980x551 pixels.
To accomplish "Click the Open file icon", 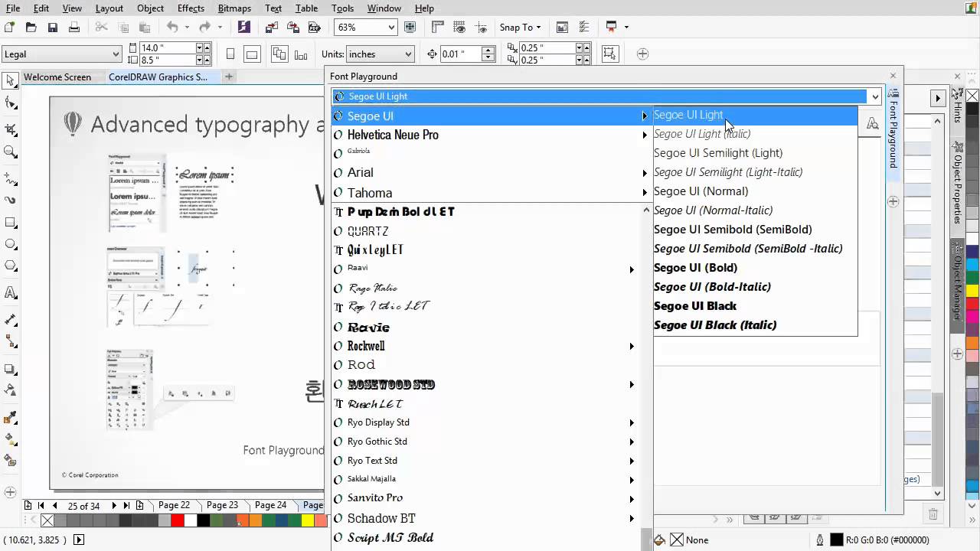I will pos(31,28).
